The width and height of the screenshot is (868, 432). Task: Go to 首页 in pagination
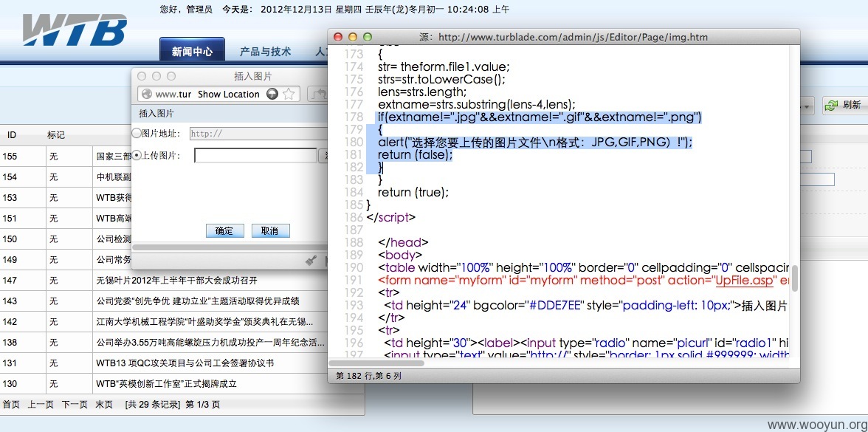[x=11, y=405]
